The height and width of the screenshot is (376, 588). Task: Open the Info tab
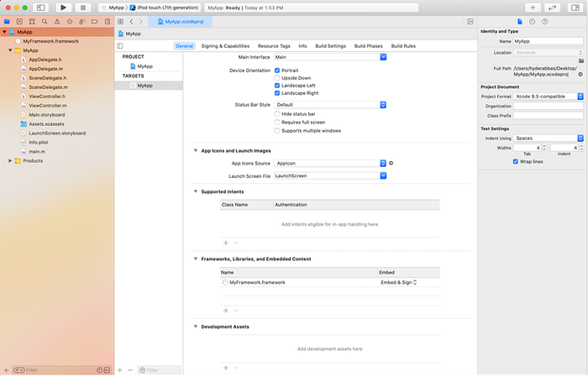click(302, 46)
